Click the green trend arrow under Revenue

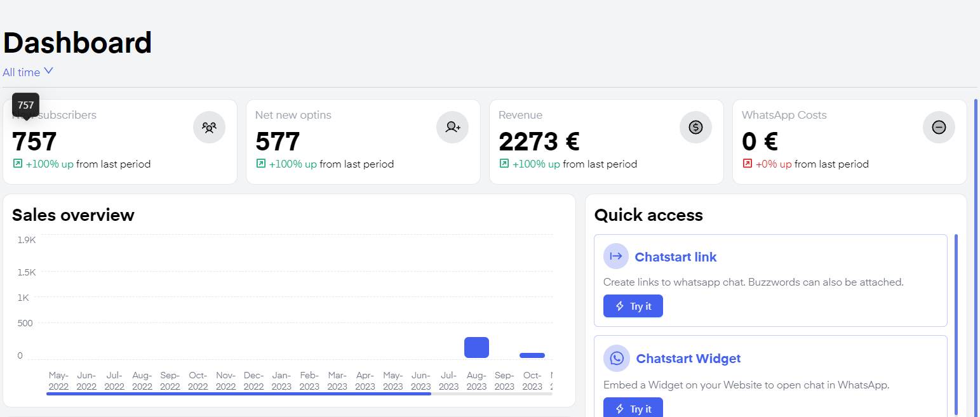click(504, 164)
